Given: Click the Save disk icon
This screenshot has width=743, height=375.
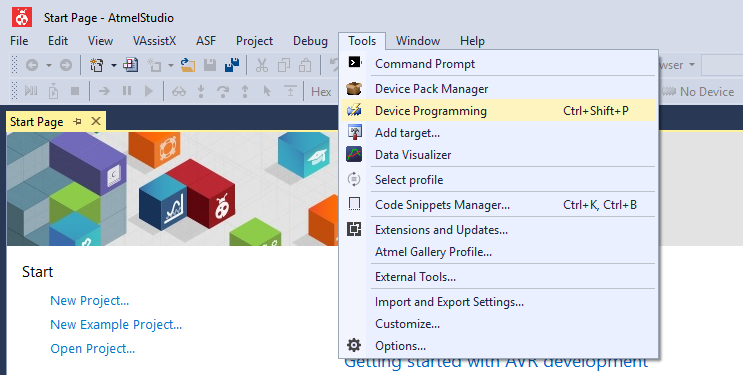Looking at the screenshot, I should point(210,65).
